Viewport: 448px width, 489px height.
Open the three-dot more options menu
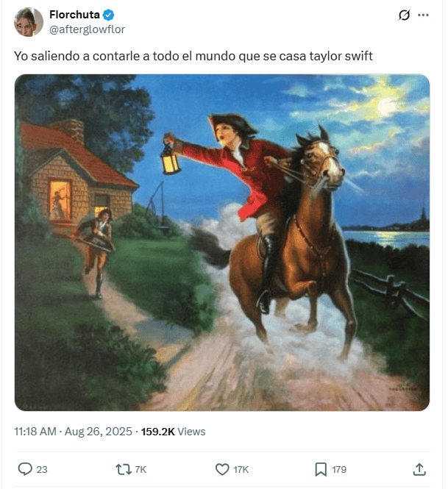point(423,15)
